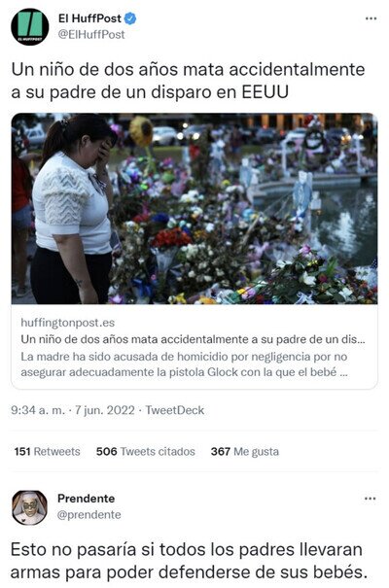Open the three-dot menu on Prendente's reply
Image resolution: width=389 pixels, height=588 pixels.
(370, 499)
